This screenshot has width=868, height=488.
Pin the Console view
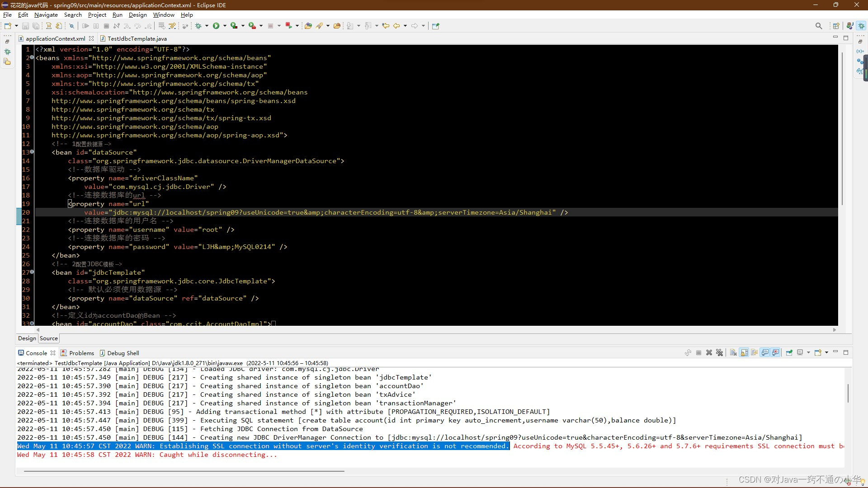[789, 353]
